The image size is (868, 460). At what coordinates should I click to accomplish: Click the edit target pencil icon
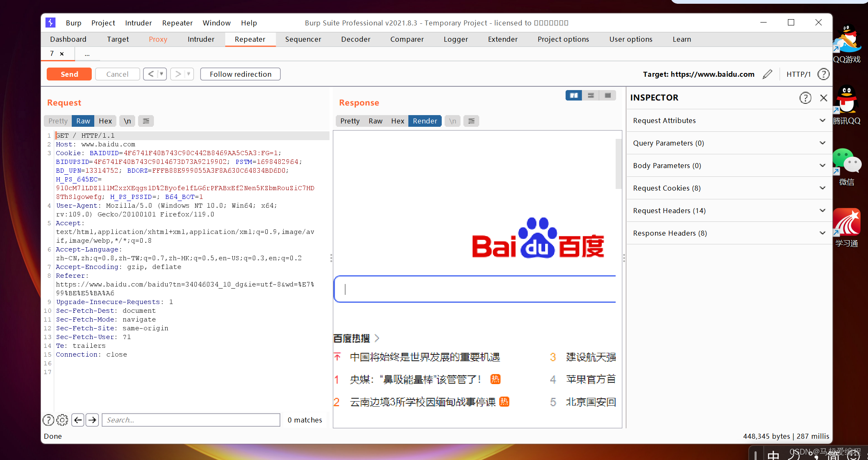tap(767, 74)
